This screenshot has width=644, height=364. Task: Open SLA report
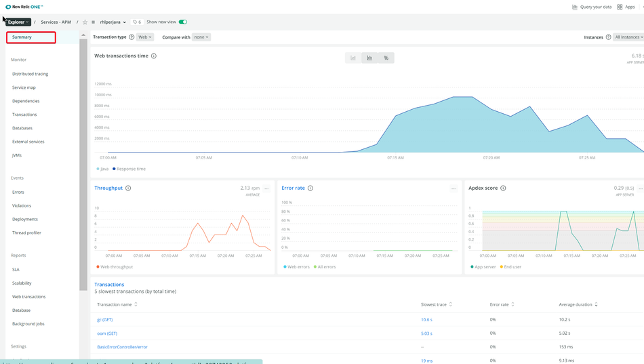(x=16, y=270)
